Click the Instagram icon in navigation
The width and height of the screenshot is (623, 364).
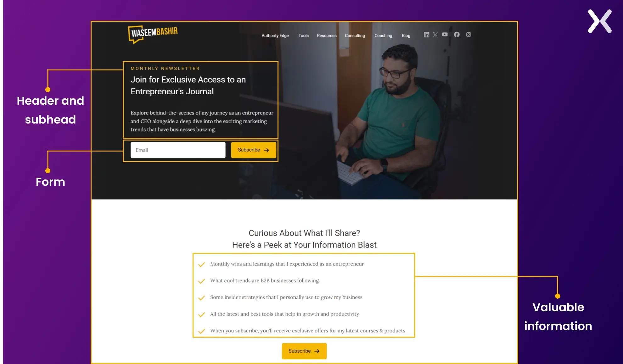tap(469, 35)
